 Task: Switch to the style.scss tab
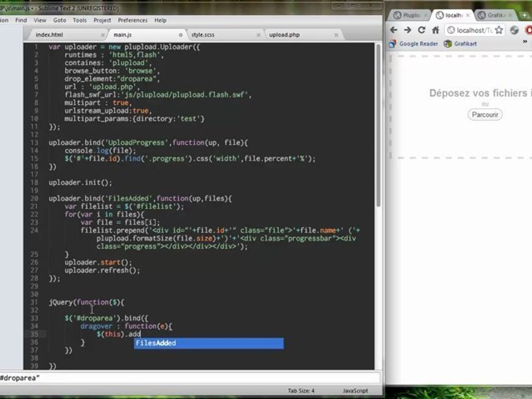coord(224,34)
